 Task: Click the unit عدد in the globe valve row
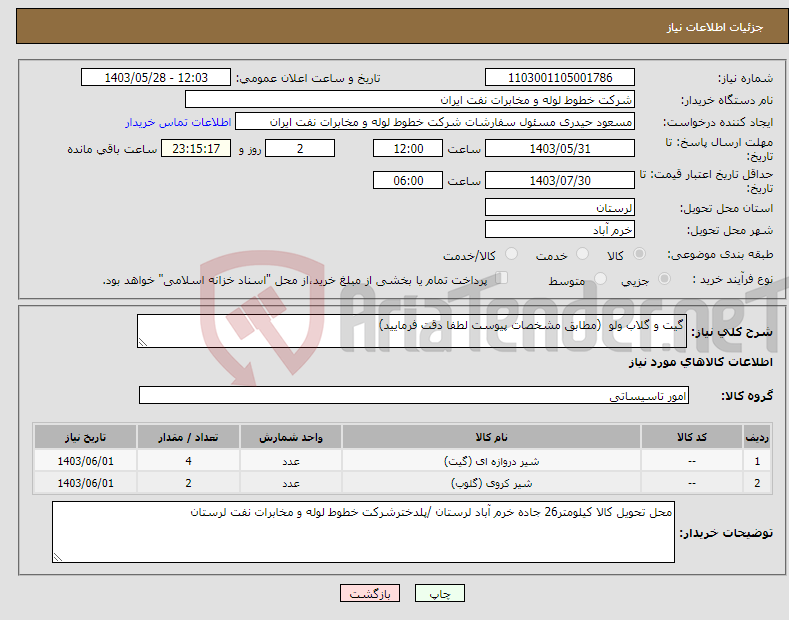click(x=291, y=483)
